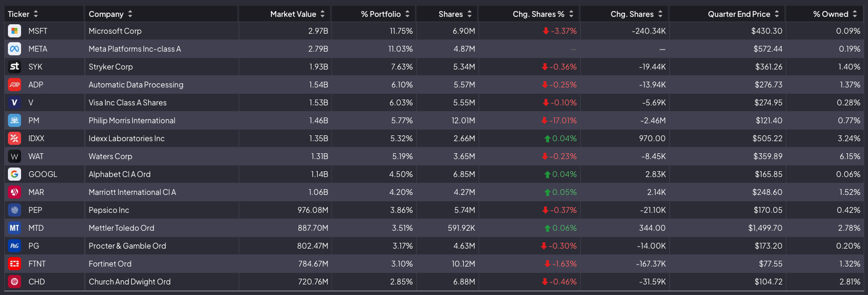Select Mettler Toledo Ord company name

pos(121,228)
